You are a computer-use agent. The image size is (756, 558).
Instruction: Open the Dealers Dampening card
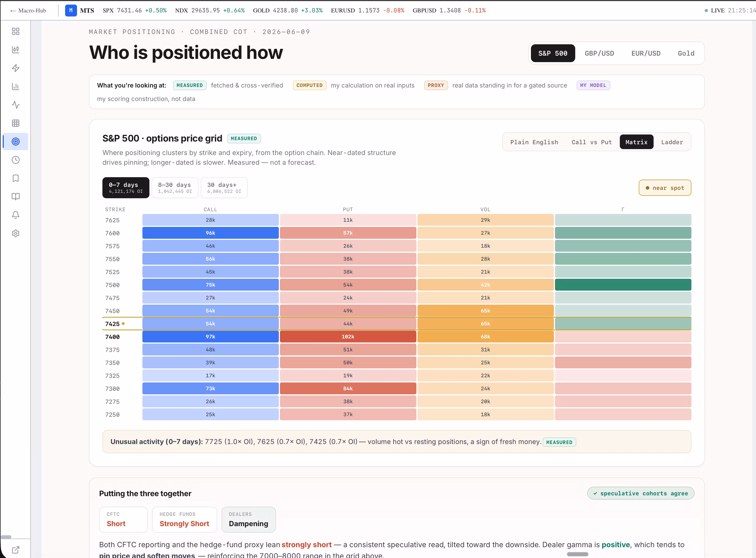[x=248, y=519]
